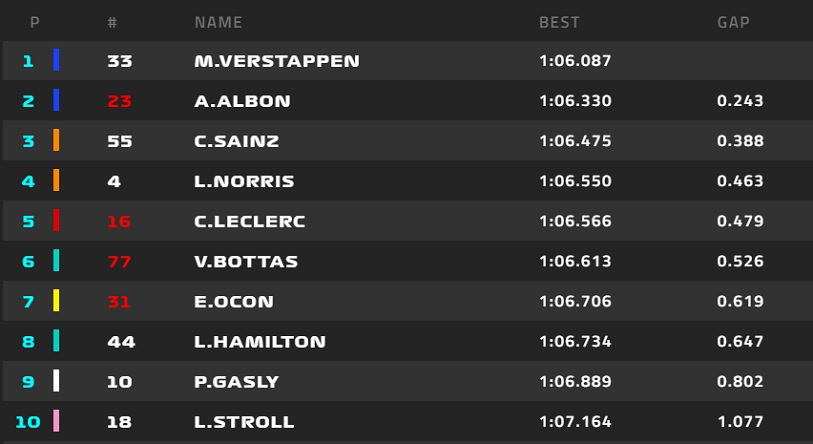Click the yellow team color bar beside Ocon

pos(57,301)
